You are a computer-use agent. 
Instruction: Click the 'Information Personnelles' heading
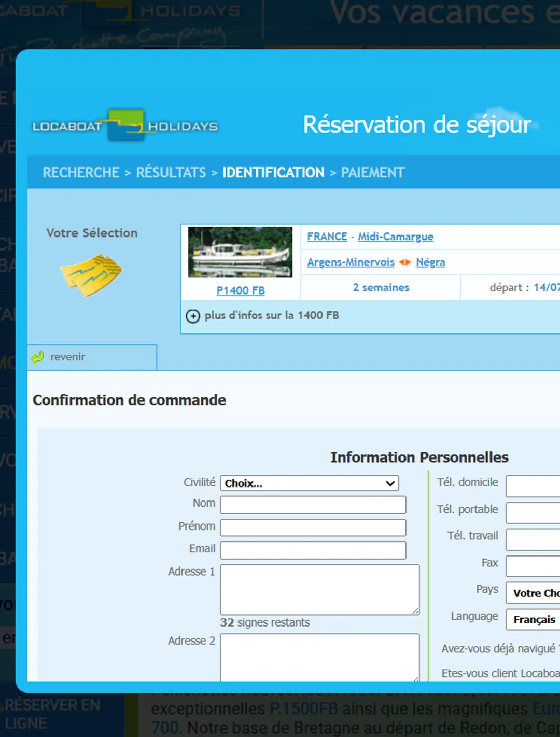419,457
